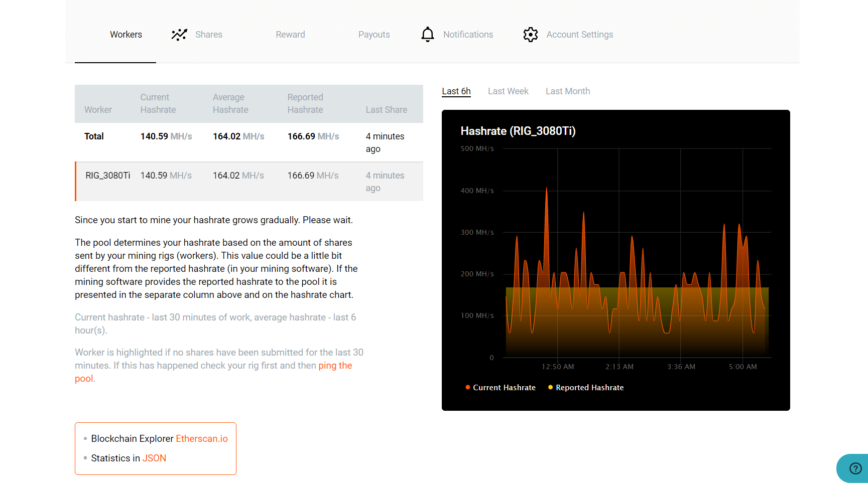
Task: Open the Etherscan.io blockchain explorer link
Action: point(201,439)
